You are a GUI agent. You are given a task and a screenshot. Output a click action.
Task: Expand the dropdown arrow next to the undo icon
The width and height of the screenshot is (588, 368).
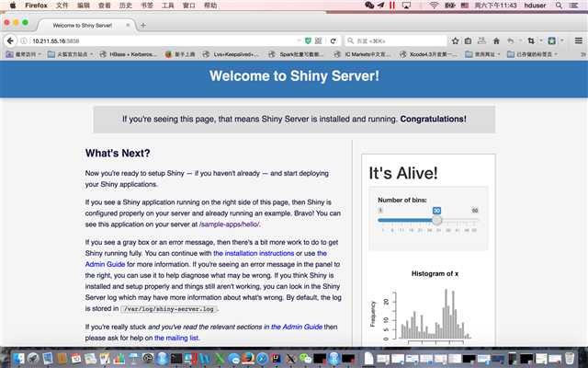pos(520,40)
